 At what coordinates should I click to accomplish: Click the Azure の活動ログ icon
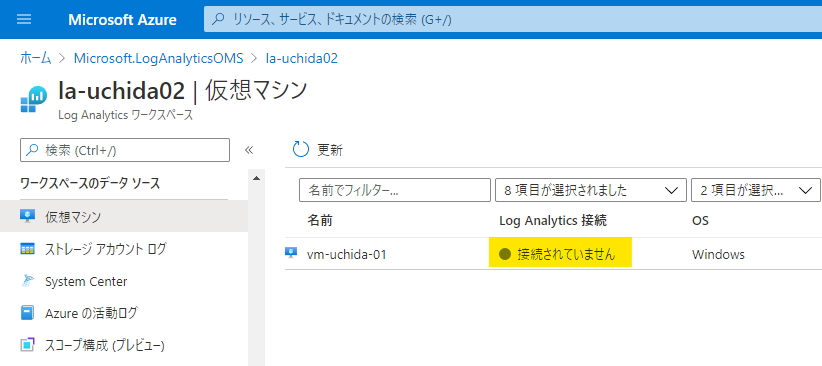coord(27,314)
